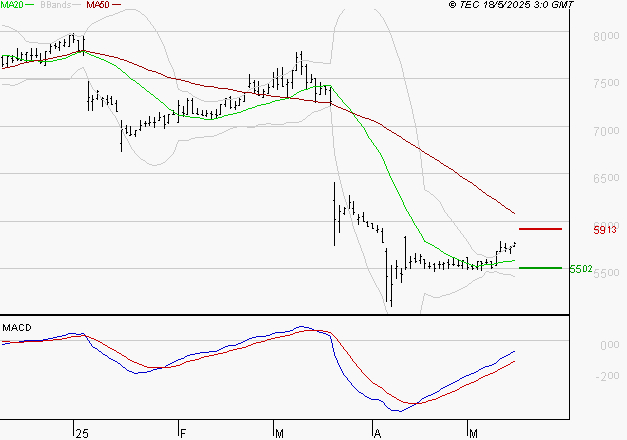Click the 7500 price axis label
Image resolution: width=627 pixels, height=440 pixels.
[x=606, y=83]
